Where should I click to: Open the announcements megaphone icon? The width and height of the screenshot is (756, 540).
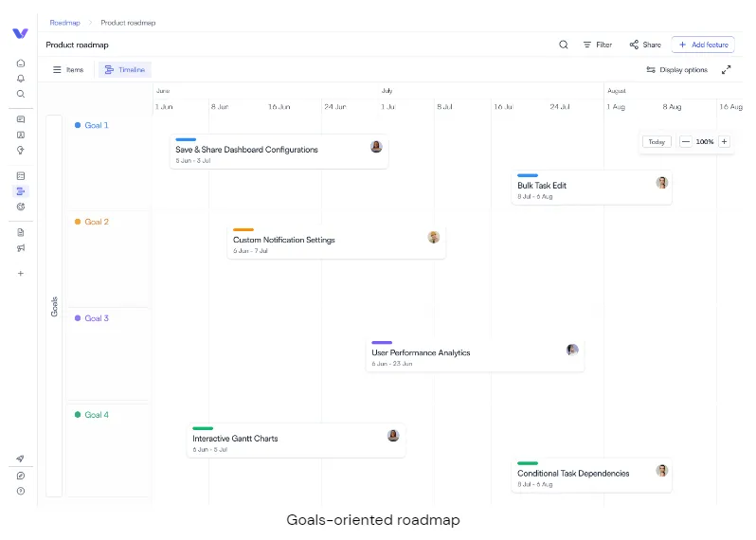(21, 248)
